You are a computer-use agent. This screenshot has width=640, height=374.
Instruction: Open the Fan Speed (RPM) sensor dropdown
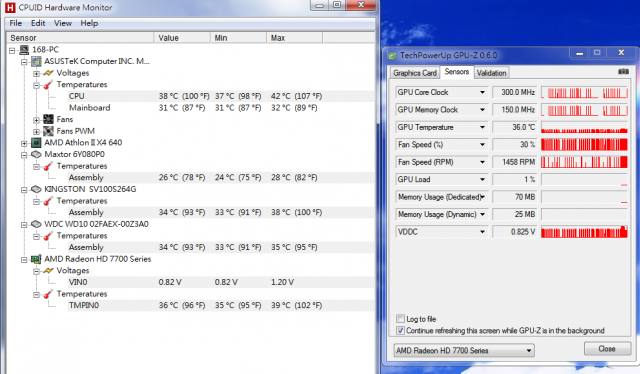(x=482, y=162)
